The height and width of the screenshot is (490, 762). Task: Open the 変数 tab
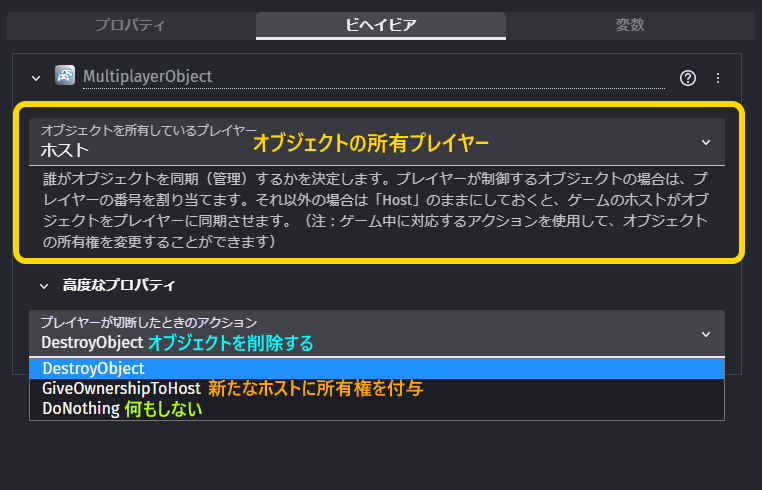pos(630,25)
